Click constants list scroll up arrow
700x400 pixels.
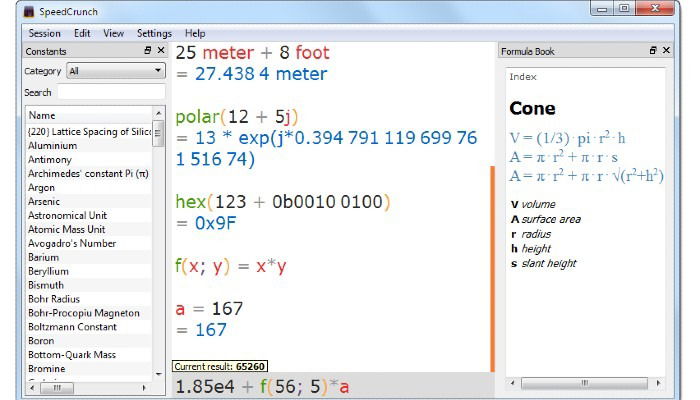coord(158,113)
